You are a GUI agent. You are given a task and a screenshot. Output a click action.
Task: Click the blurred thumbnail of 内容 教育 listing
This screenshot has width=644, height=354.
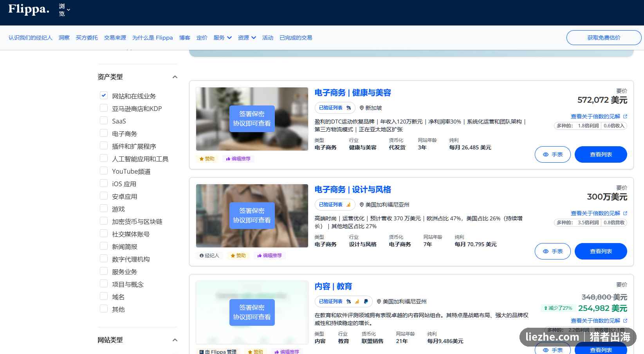(x=252, y=312)
